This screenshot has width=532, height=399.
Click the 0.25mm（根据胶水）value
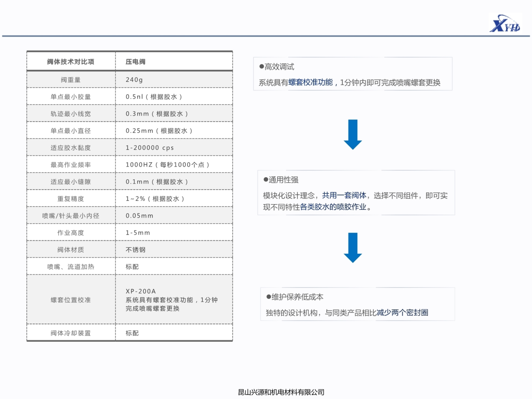coord(159,131)
